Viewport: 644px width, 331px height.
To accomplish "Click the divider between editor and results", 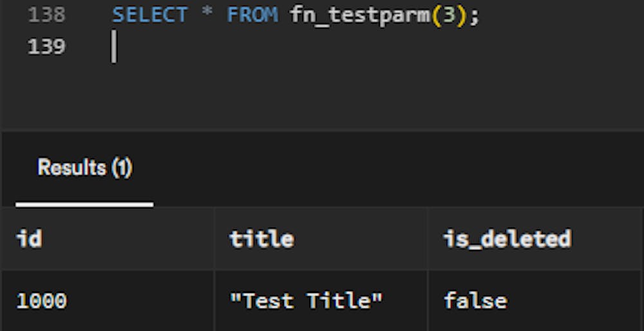I will pyautogui.click(x=322, y=131).
